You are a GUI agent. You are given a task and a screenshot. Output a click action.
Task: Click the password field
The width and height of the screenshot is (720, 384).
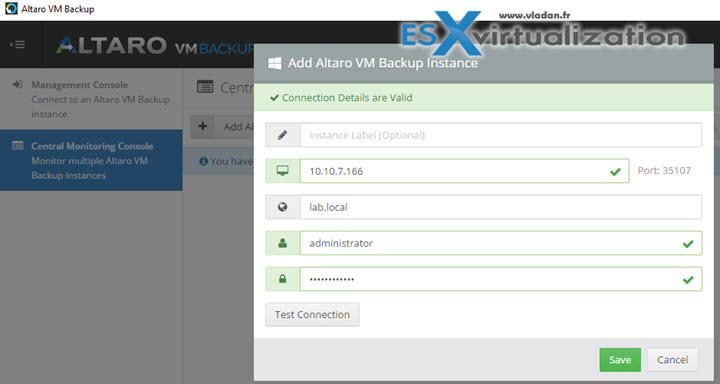pyautogui.click(x=501, y=279)
